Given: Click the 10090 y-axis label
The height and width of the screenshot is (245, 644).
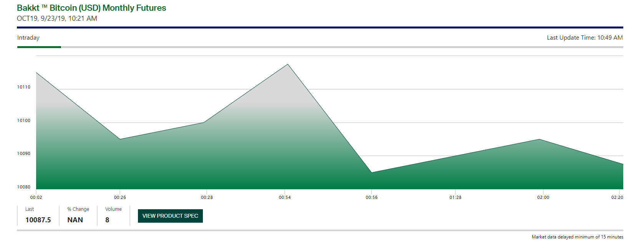Looking at the screenshot, I should (24, 153).
